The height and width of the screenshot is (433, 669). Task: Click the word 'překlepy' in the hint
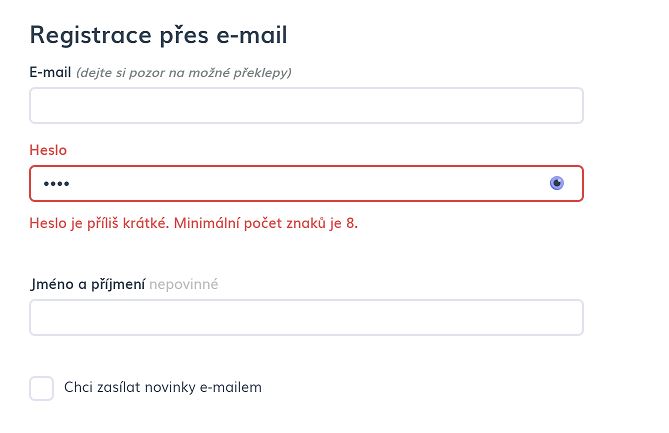(x=262, y=73)
